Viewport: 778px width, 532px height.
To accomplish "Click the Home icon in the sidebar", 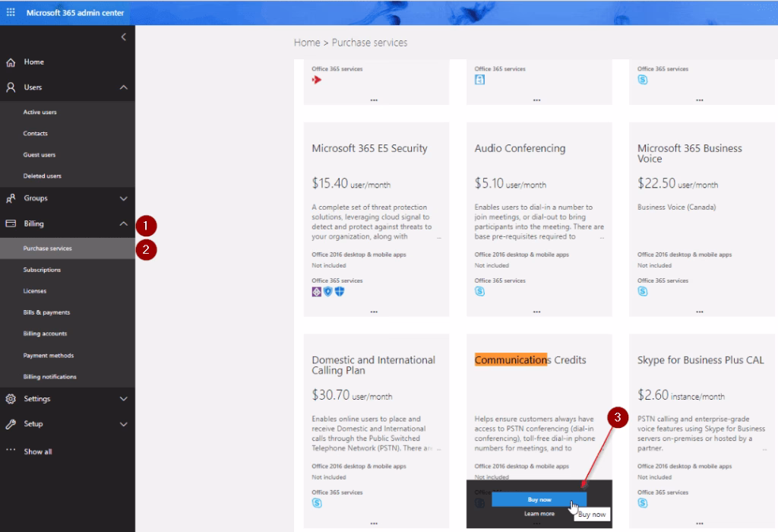I will click(11, 62).
